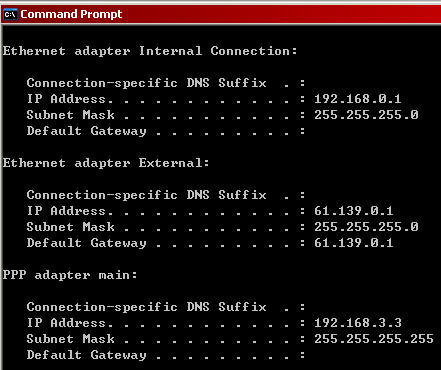
Task: Click PPP adapter Default Gateway label
Action: click(x=87, y=355)
